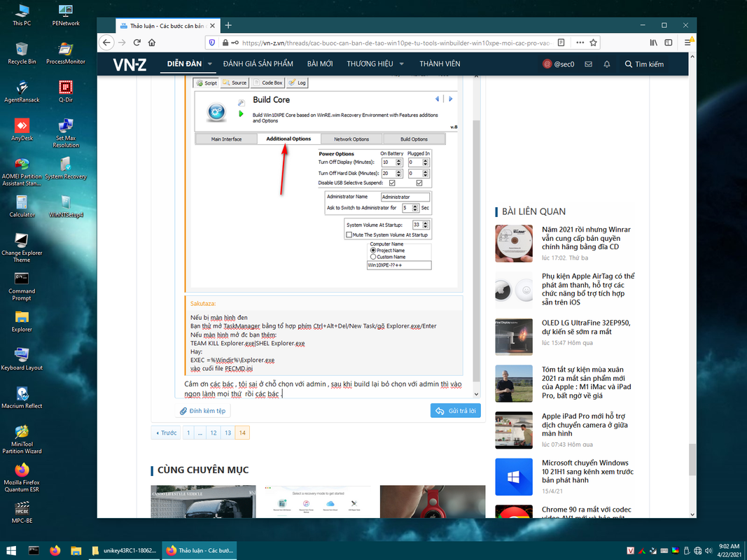Launch ProcessMonitor desktop shortcut
Screen dimensions: 747x560
[66, 53]
